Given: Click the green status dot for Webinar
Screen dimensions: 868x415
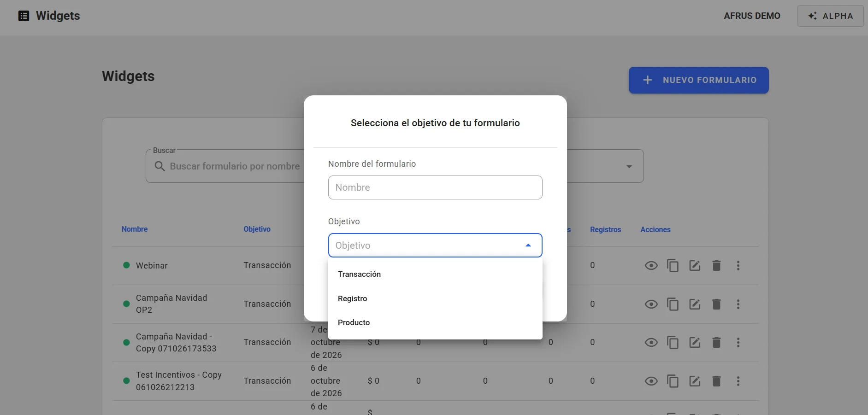Looking at the screenshot, I should pos(126,265).
